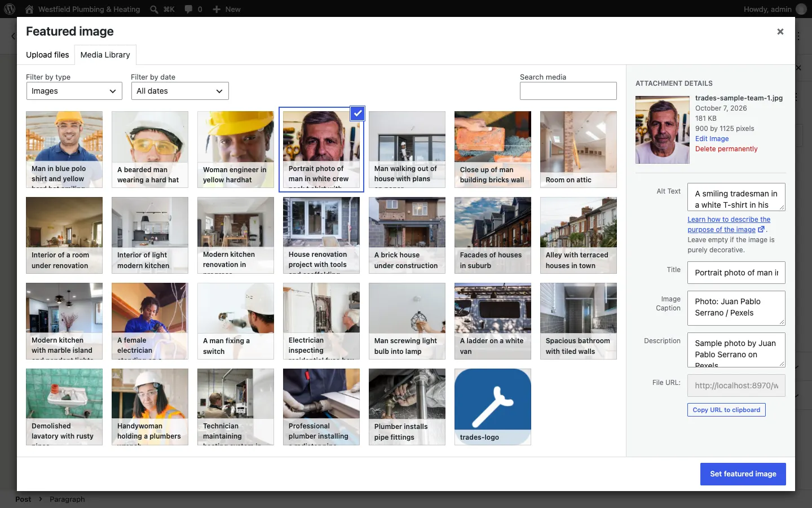Close the Featured image dialog
This screenshot has width=812, height=508.
coord(780,32)
